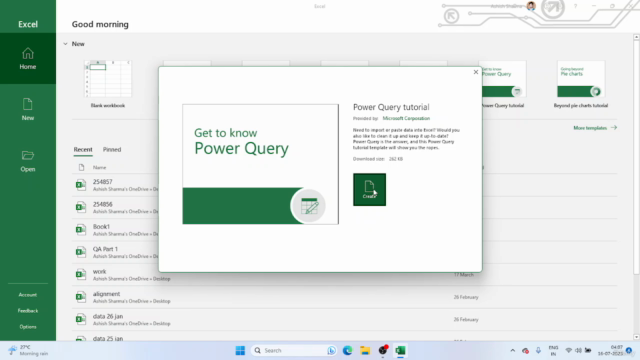Viewport: 640px width, 360px height.
Task: Open the clock and date flyout
Action: coord(610,350)
